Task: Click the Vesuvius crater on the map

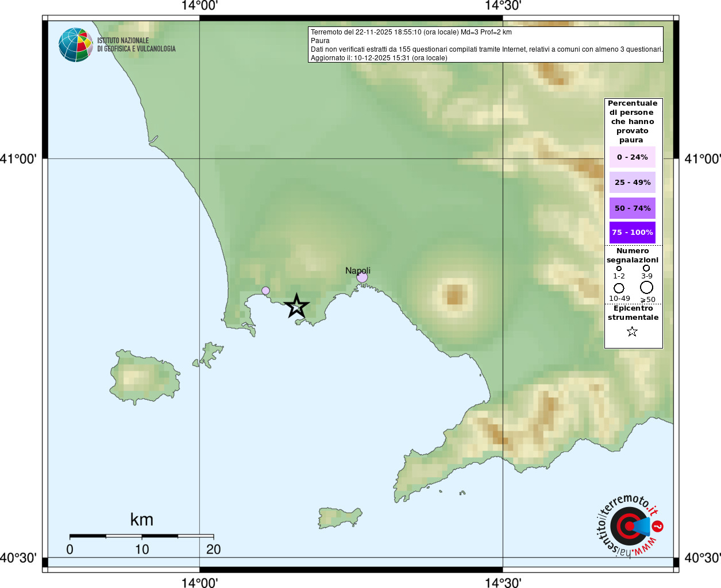Action: coord(454,296)
